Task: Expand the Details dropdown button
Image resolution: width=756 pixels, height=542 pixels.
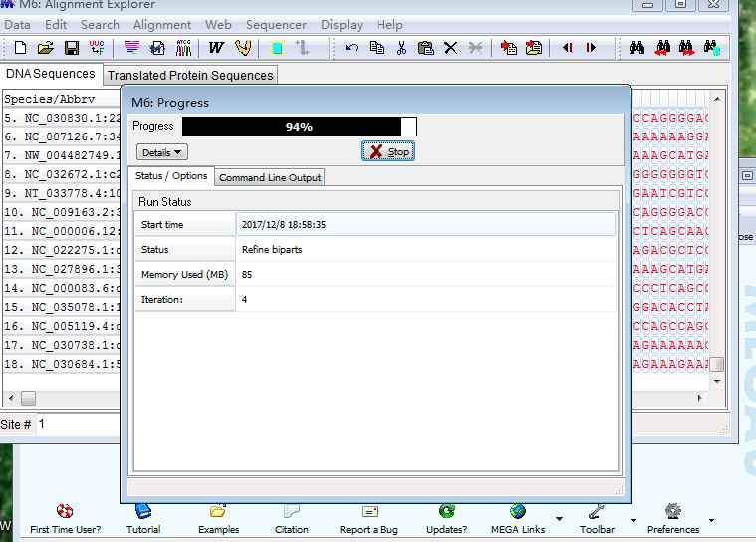Action: [x=162, y=152]
